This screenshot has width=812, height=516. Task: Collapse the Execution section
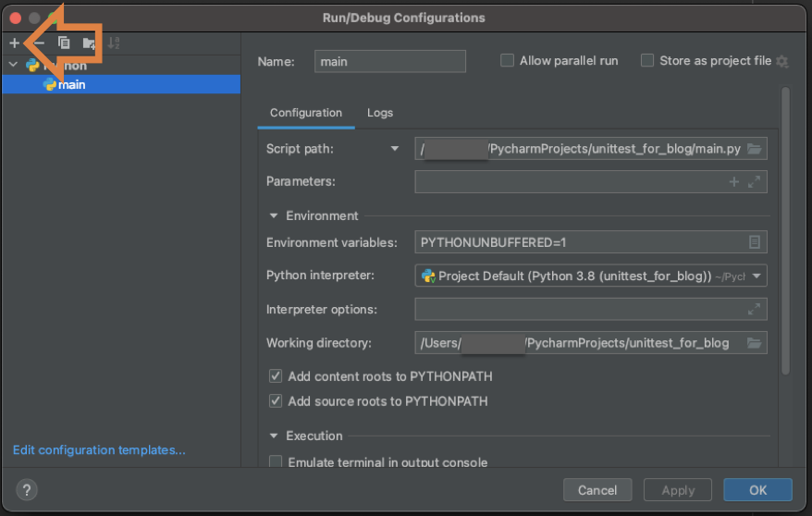(x=274, y=436)
